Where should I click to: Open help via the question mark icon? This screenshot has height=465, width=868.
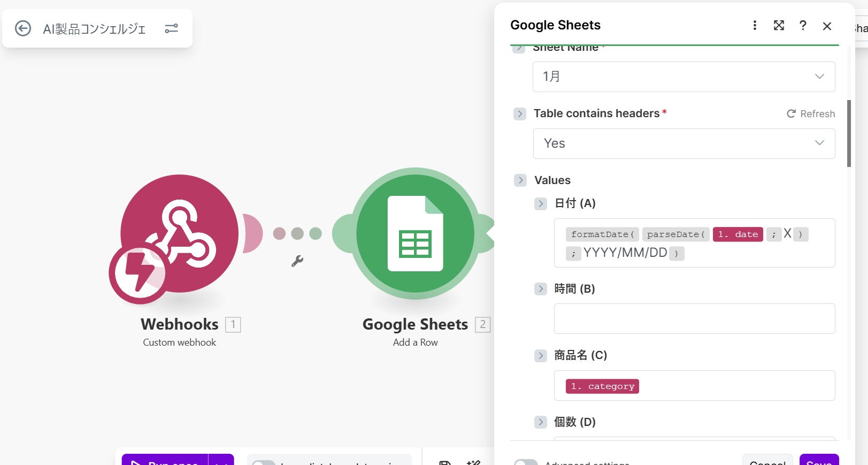point(803,25)
